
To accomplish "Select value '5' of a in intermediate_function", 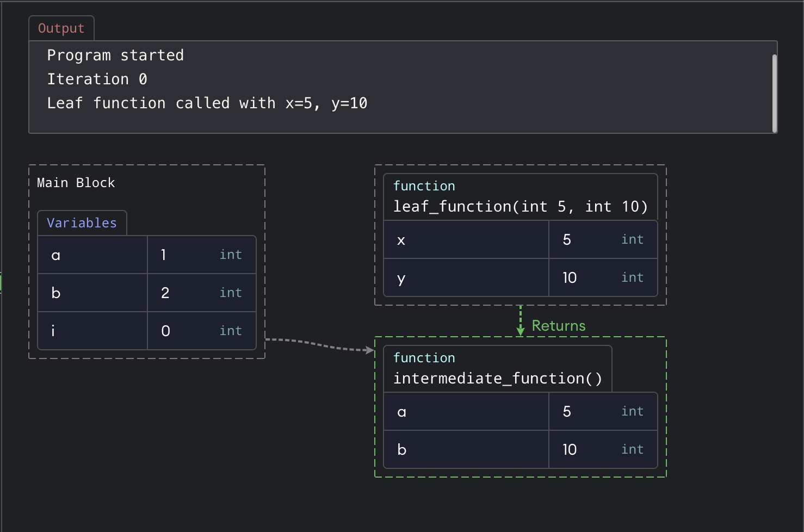I will pos(567,411).
